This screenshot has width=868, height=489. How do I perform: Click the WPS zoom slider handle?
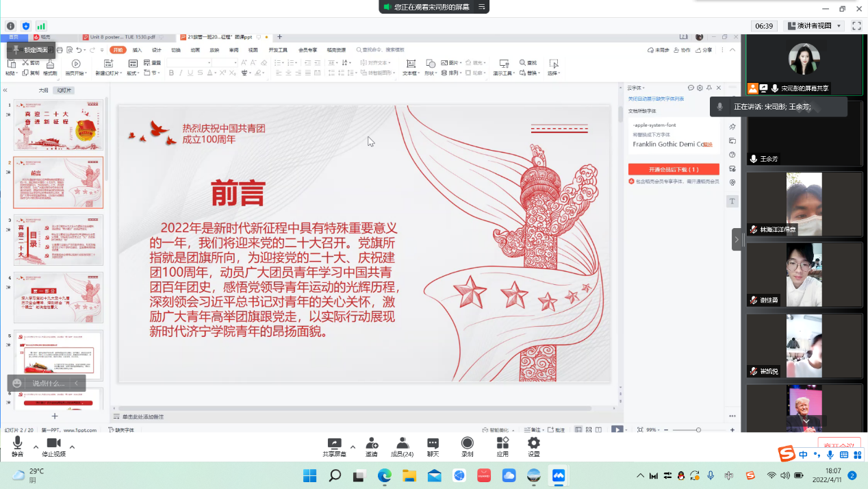(x=698, y=429)
